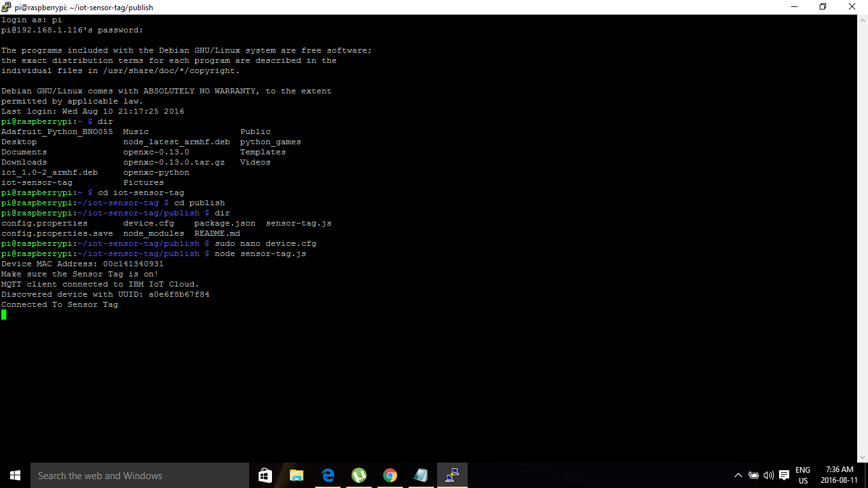
Task: Open the volume control tray icon
Action: 769,475
